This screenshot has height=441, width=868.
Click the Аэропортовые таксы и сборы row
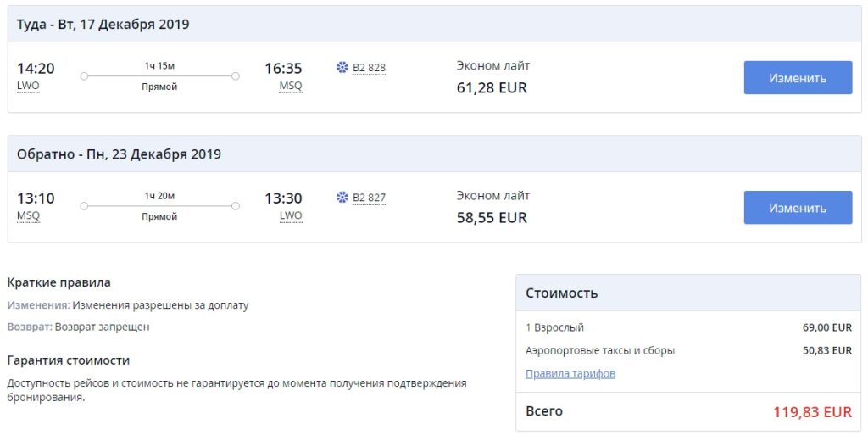pyautogui.click(x=600, y=350)
